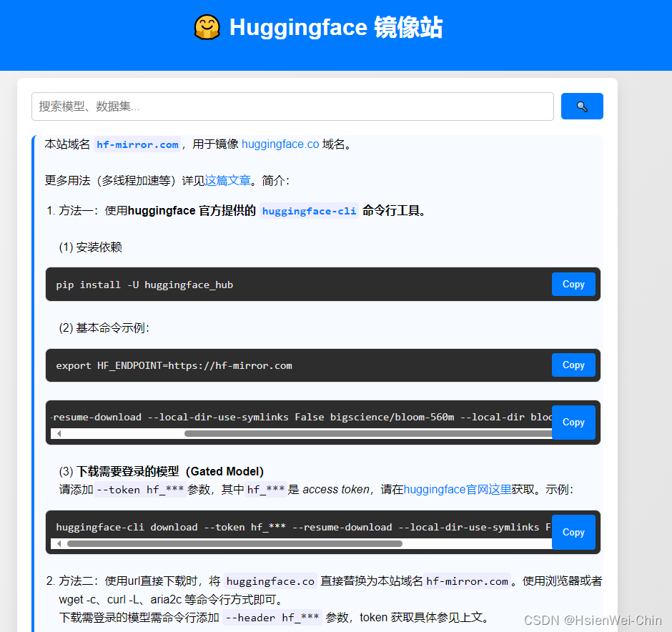The image size is (672, 632).
Task: Click the hugging face emoji logo
Action: [207, 27]
